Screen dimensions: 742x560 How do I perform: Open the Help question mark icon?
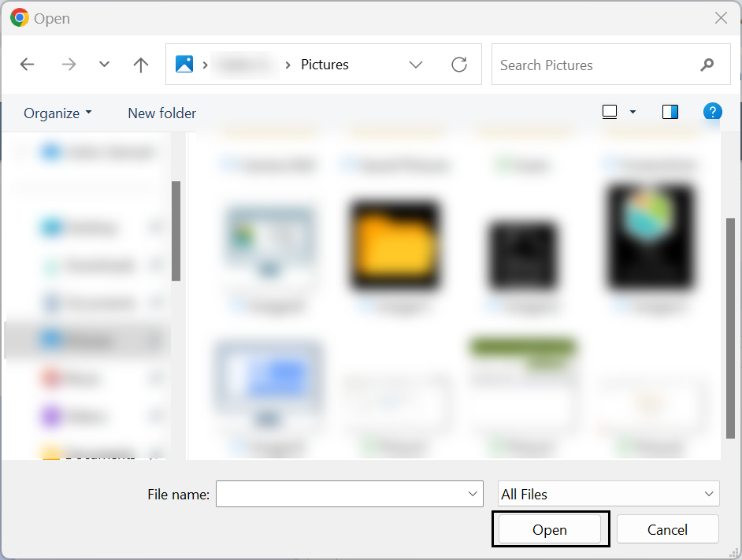click(x=712, y=112)
